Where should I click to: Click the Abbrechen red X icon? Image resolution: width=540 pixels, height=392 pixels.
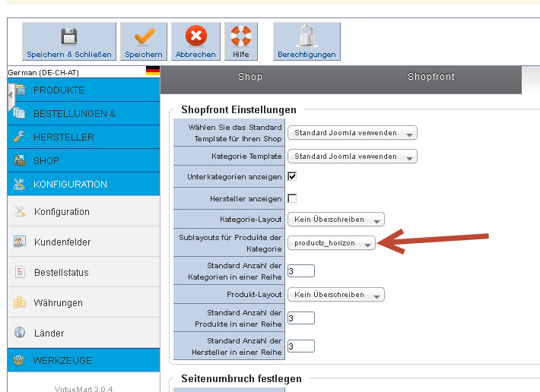(195, 36)
